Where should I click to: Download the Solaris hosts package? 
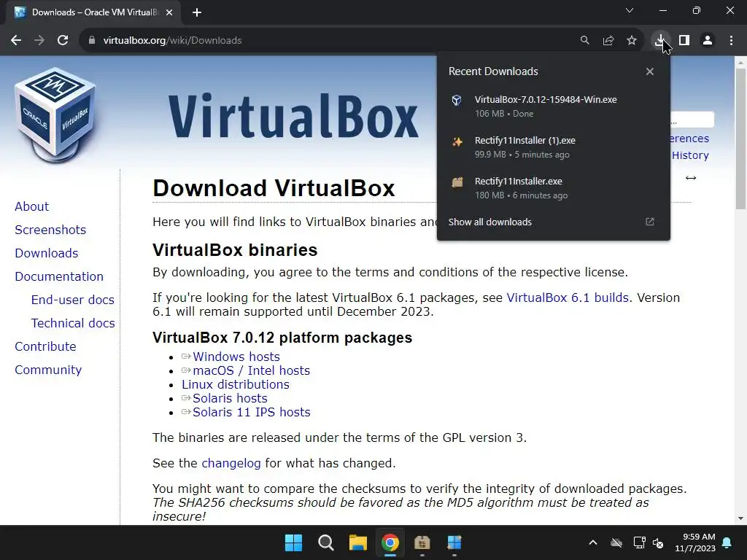[x=230, y=398]
